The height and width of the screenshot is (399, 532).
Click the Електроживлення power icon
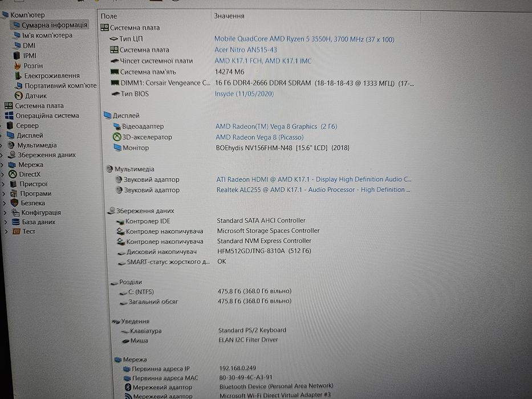pos(18,75)
